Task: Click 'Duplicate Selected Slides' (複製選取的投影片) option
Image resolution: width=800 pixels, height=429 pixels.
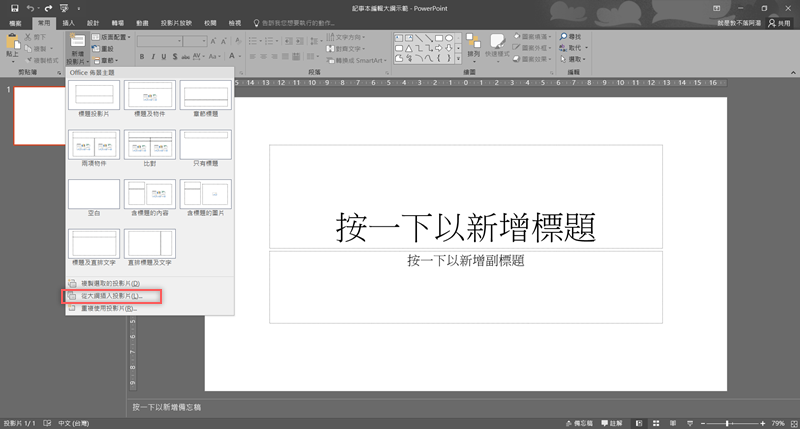Action: (x=108, y=283)
